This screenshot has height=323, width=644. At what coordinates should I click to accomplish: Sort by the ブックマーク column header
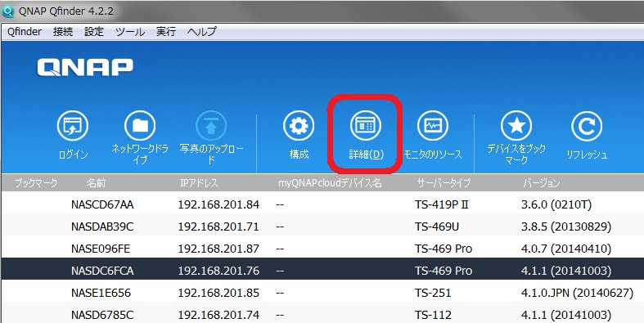[36, 183]
